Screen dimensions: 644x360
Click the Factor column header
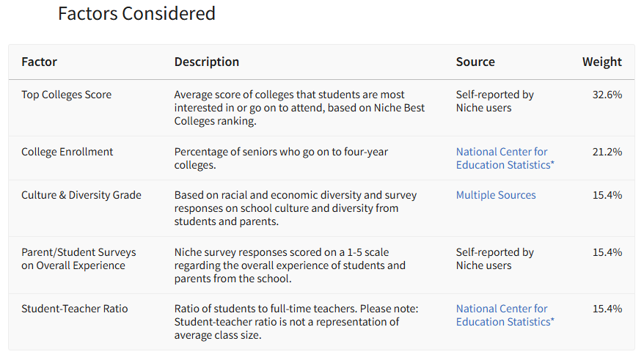[x=39, y=62]
